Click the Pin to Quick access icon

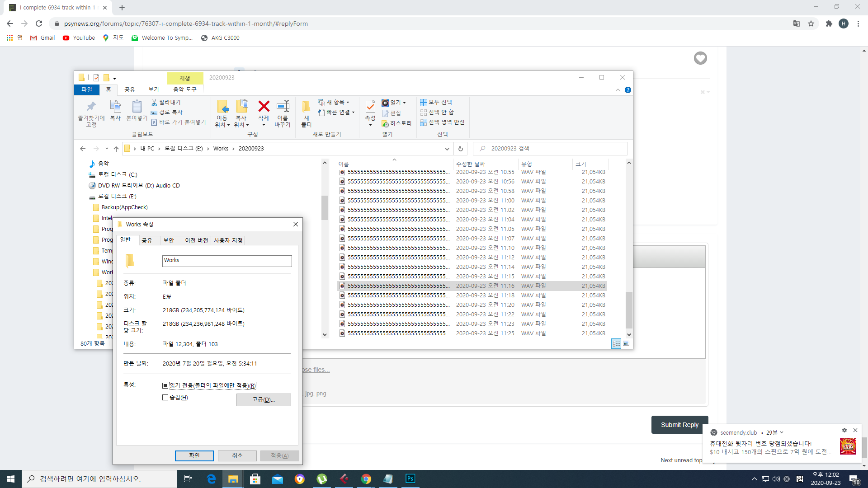click(91, 108)
